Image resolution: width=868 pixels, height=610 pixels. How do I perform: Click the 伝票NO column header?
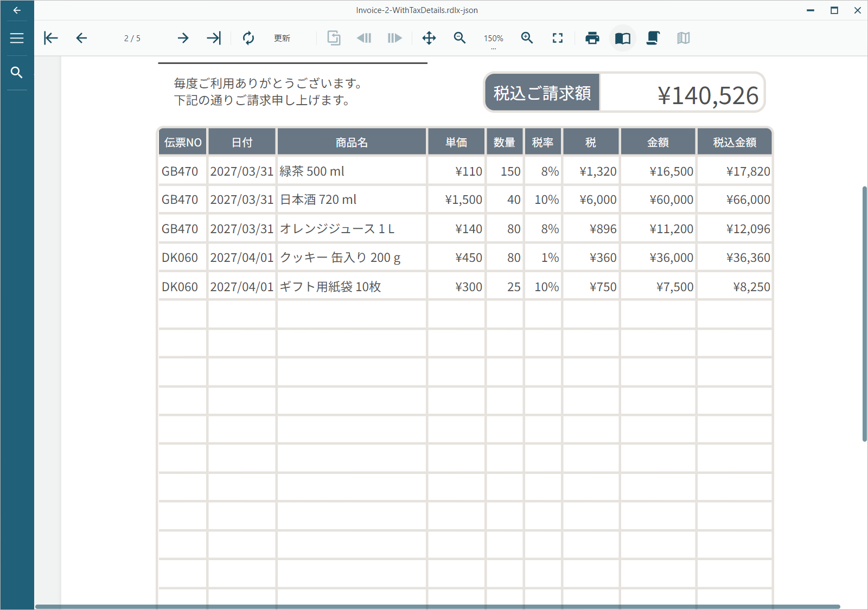(x=183, y=142)
